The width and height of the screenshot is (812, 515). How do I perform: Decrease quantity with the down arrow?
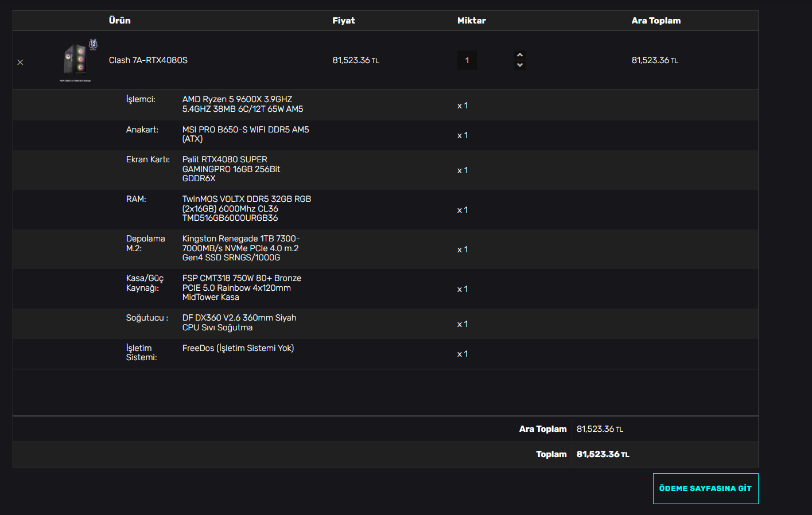[x=520, y=65]
